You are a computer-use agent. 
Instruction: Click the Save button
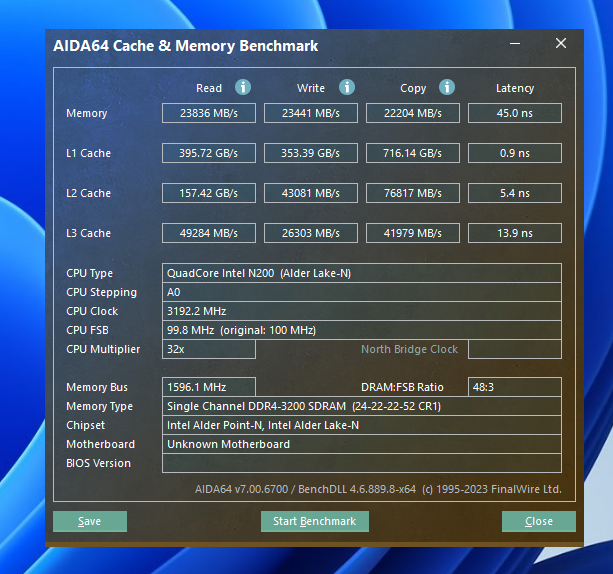pos(90,521)
